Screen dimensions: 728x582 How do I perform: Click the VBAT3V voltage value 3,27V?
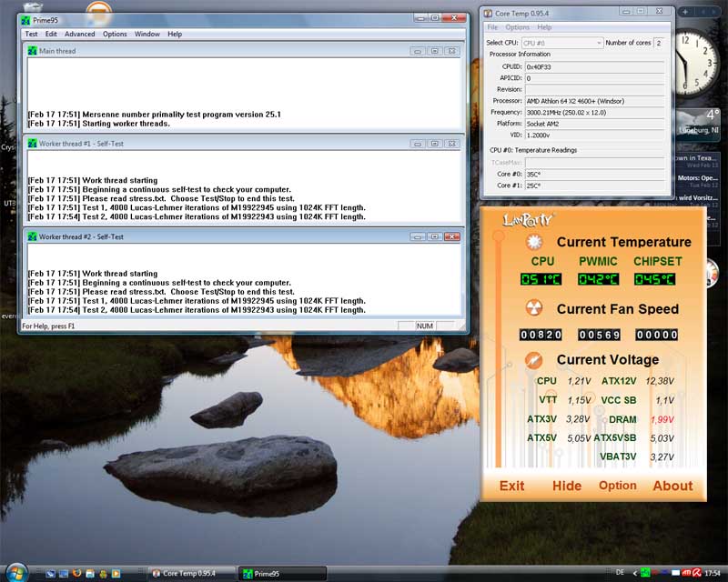[662, 457]
